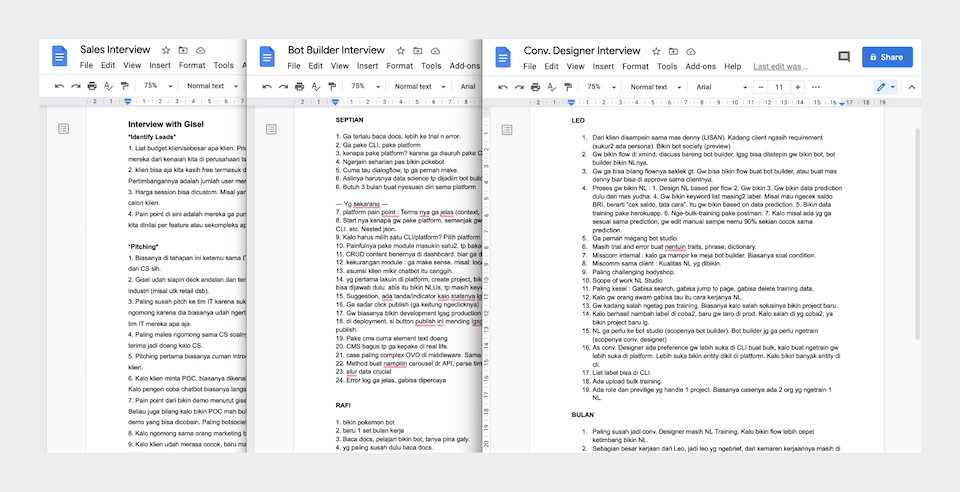
Task: Open Normal text style dropdown in Sales Interview
Action: pyautogui.click(x=212, y=86)
